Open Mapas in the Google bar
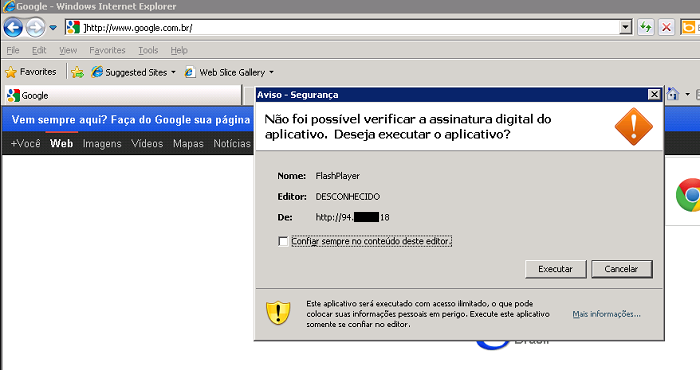Screen dimensions: 700x370 tap(188, 143)
